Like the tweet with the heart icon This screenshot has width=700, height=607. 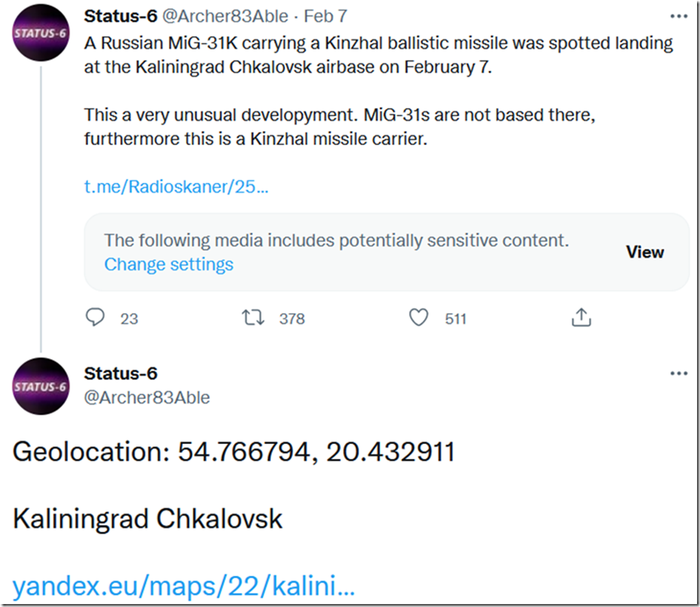click(x=419, y=318)
